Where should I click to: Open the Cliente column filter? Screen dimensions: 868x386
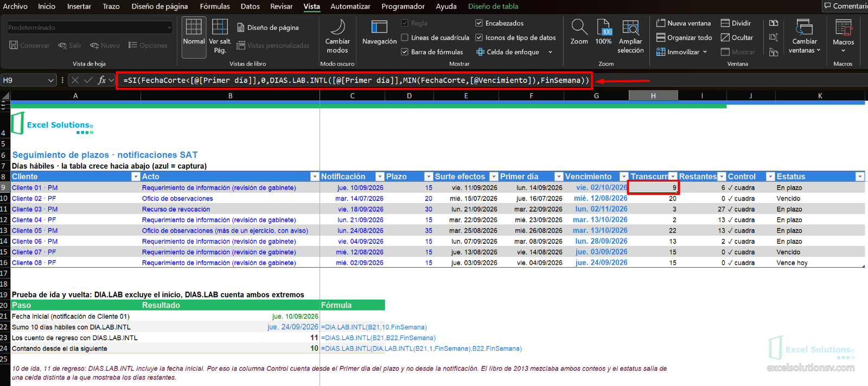(x=136, y=177)
